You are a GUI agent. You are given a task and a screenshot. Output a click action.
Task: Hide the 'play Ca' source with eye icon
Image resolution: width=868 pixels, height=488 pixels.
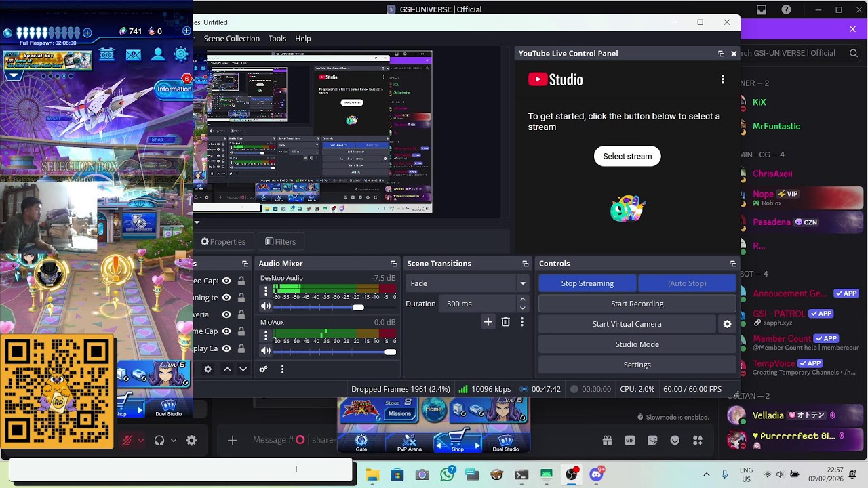[x=226, y=348]
